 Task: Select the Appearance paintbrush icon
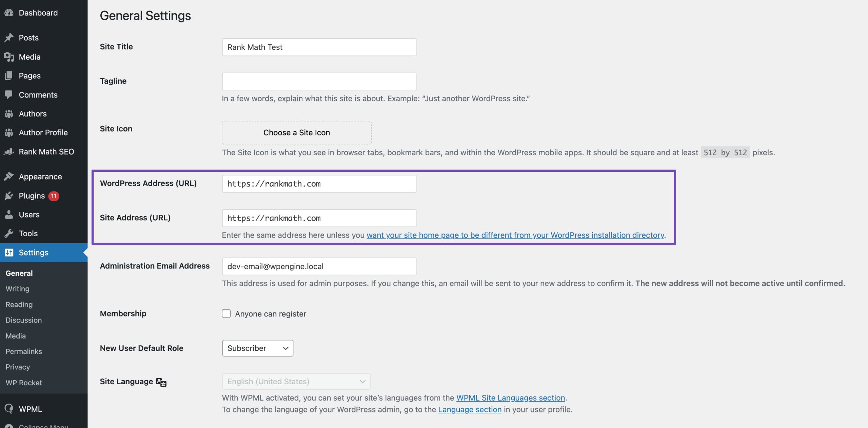pyautogui.click(x=9, y=176)
